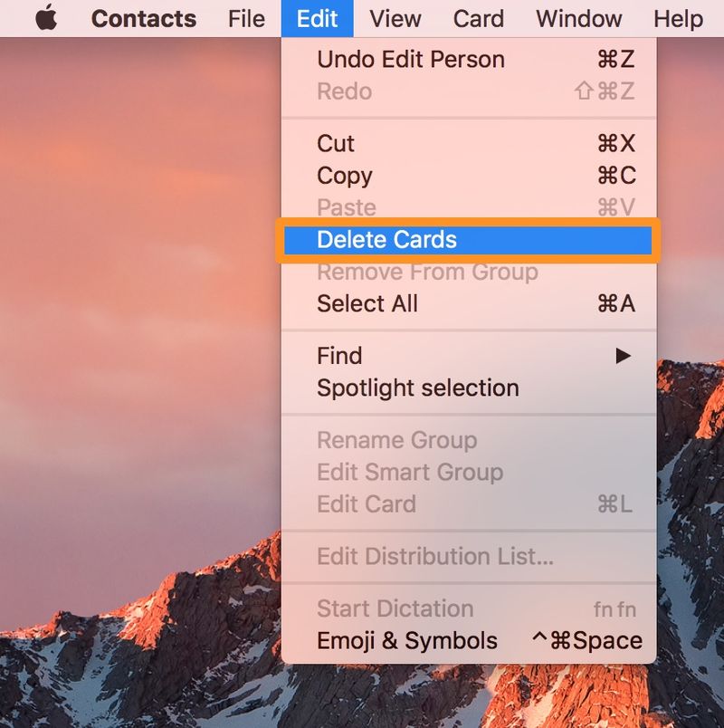Viewport: 724px width, 728px height.
Task: Choose Cut from the Edit menu
Action: [x=469, y=143]
